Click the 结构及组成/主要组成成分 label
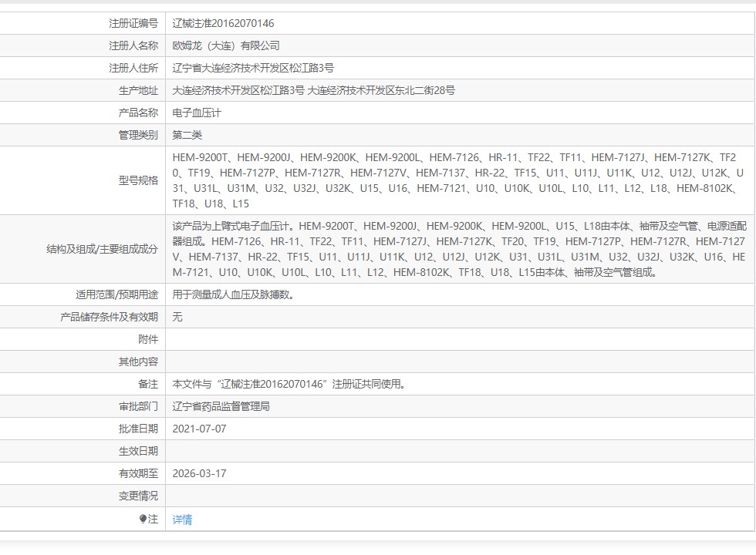The height and width of the screenshot is (555, 756). (102, 249)
